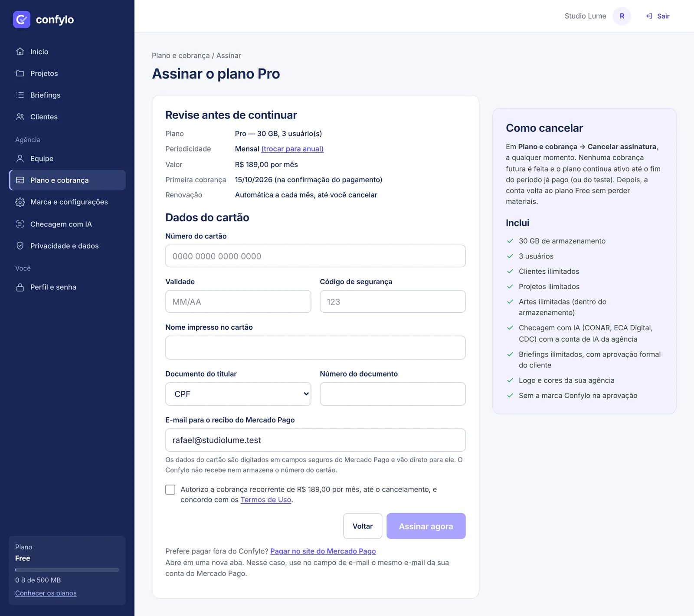Click the Plano e cobrança card icon

point(20,180)
